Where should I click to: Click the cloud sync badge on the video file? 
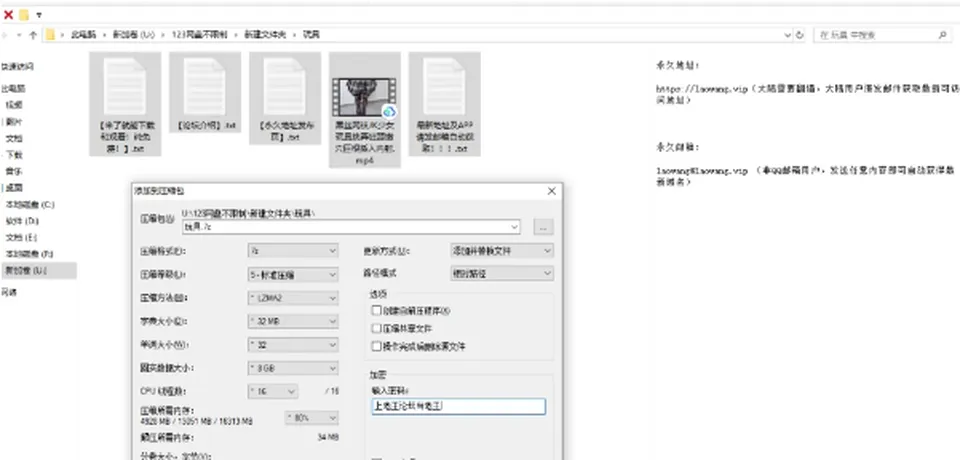pos(388,111)
